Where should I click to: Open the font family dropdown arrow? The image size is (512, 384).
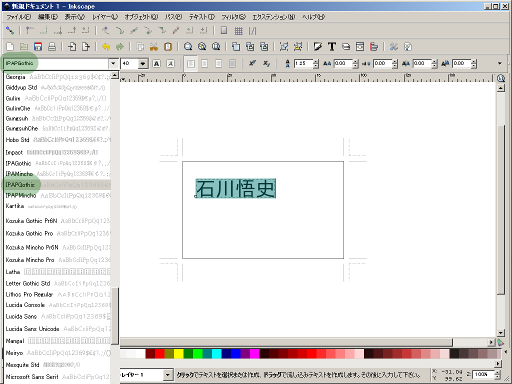113,63
